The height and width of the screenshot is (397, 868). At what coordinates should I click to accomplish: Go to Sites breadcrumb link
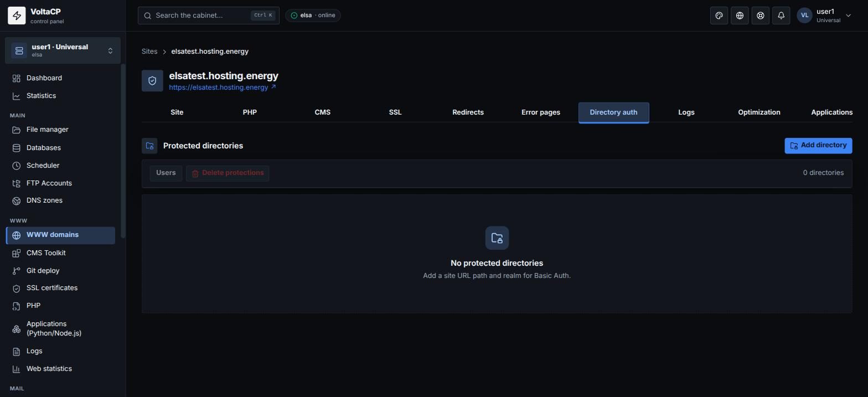pos(149,51)
